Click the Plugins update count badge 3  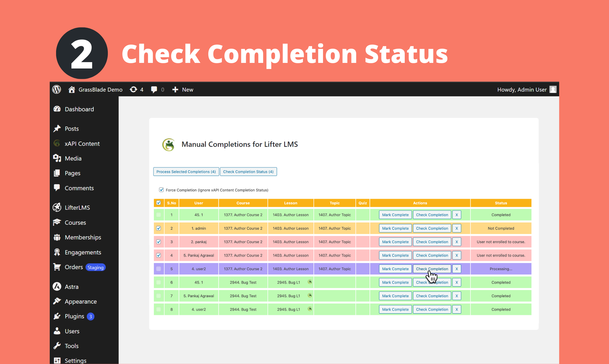coord(91,317)
